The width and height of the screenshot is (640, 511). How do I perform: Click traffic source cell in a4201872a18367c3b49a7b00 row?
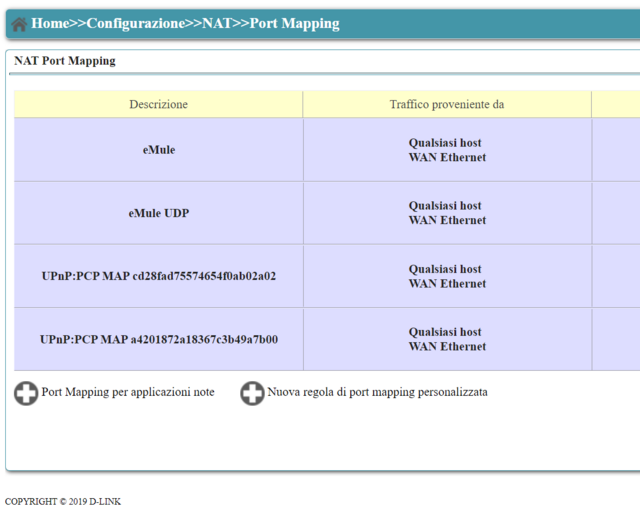point(447,339)
